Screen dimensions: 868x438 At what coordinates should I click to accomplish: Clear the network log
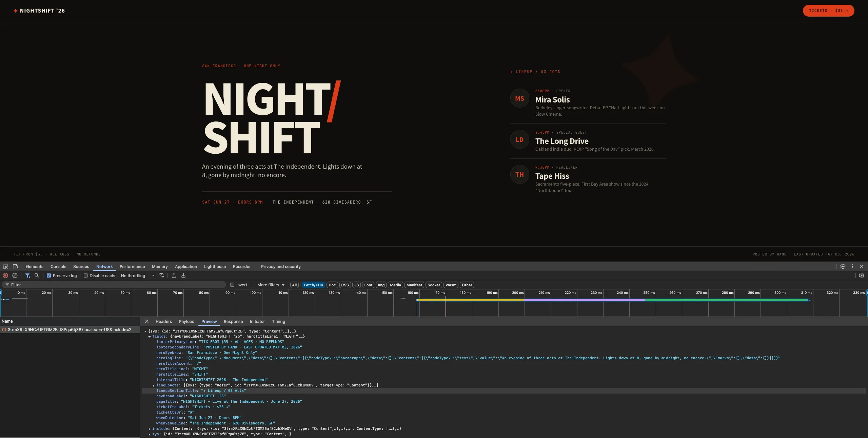pyautogui.click(x=15, y=275)
